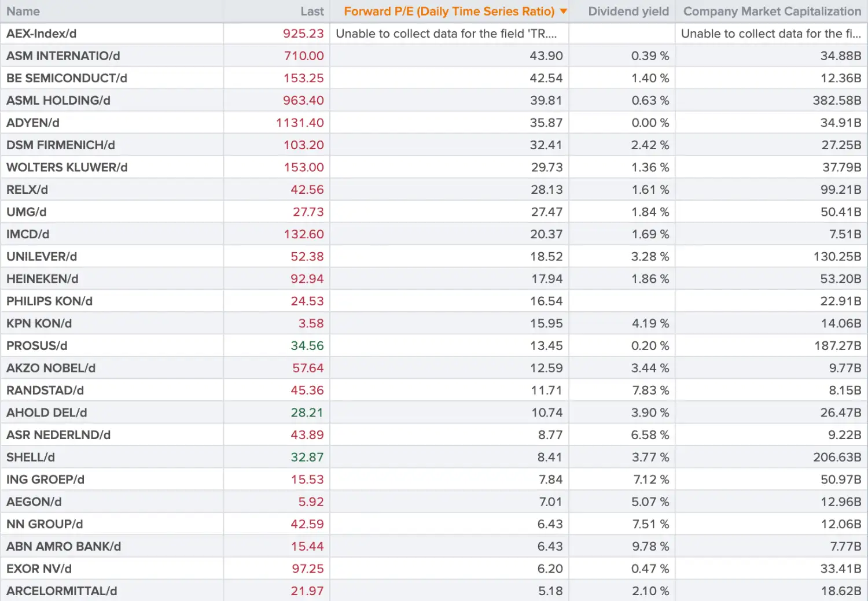The width and height of the screenshot is (868, 601).
Task: Select ASM International forward P/E 43.90
Action: click(546, 56)
